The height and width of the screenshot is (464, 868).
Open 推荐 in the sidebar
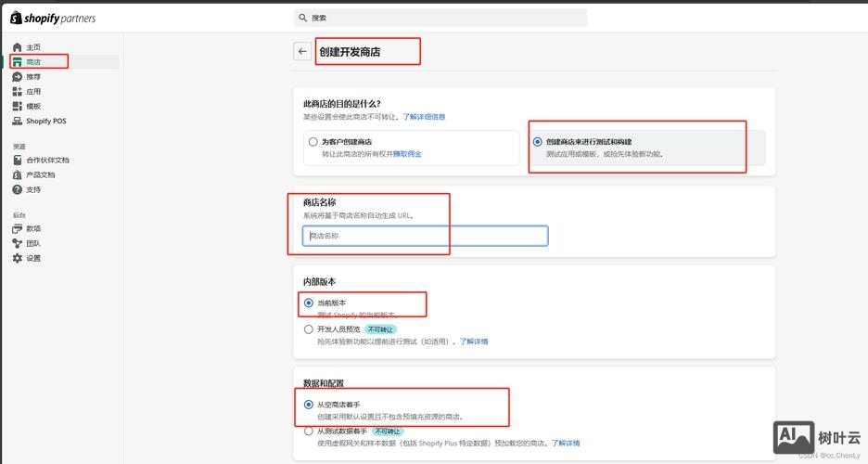tap(33, 76)
